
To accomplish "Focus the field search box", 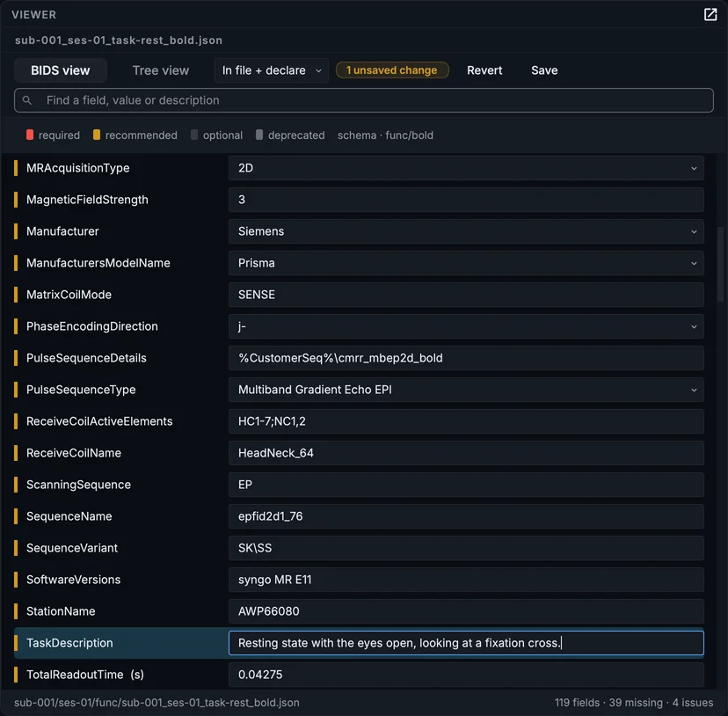I will click(x=363, y=100).
